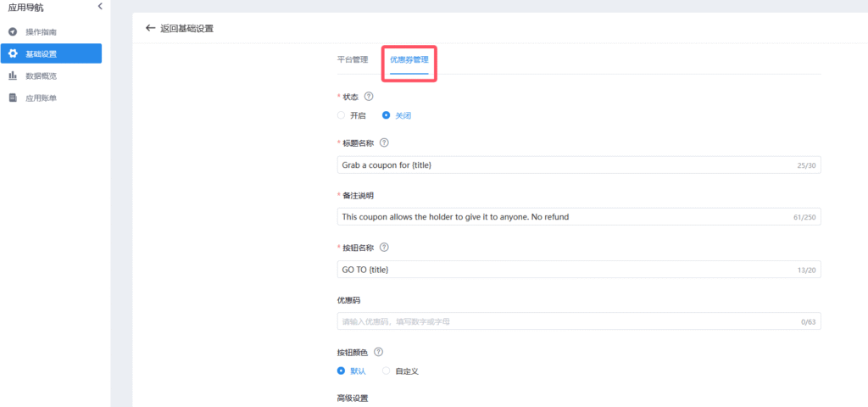Click the 优惠码 field label
Screen dimensions: 868x407
point(348,299)
